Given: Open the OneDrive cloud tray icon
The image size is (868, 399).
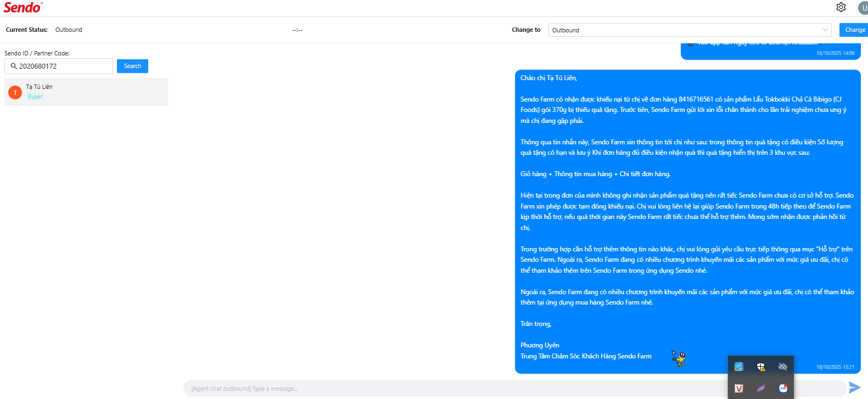Looking at the screenshot, I should [x=783, y=367].
